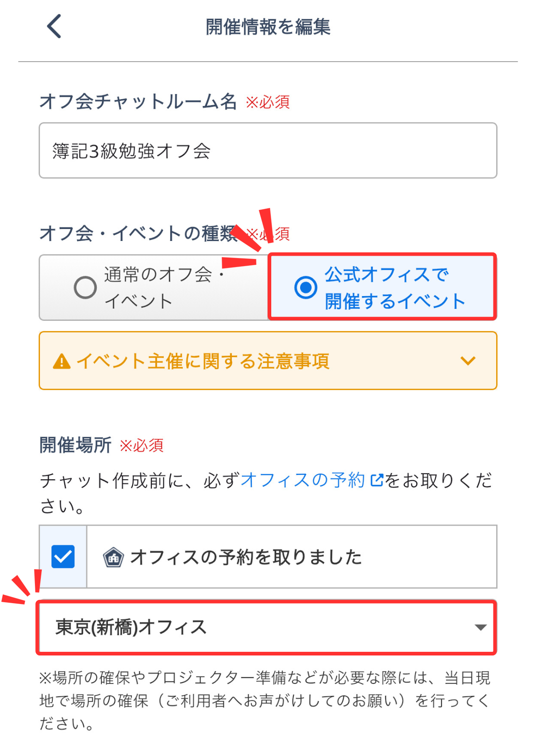Open the 東京(新橋)オフィス dropdown

pyautogui.click(x=266, y=627)
